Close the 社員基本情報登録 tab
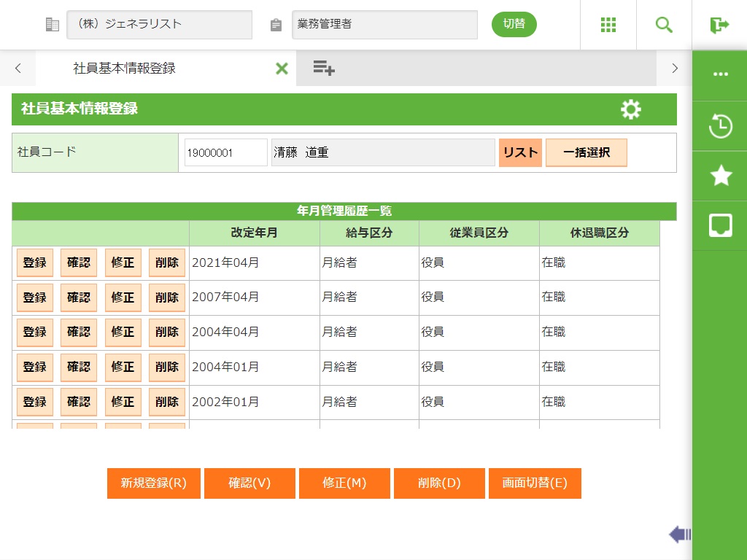Viewport: 747px width, 560px height. click(282, 69)
